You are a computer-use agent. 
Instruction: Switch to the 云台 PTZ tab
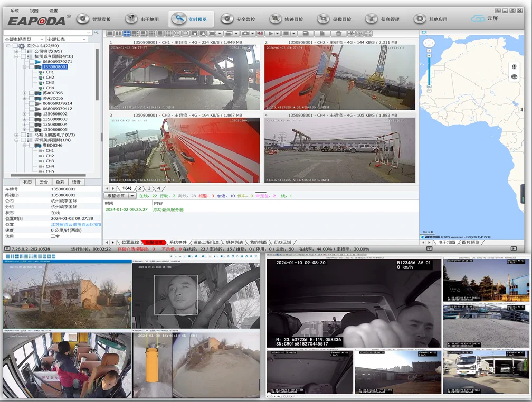44,181
